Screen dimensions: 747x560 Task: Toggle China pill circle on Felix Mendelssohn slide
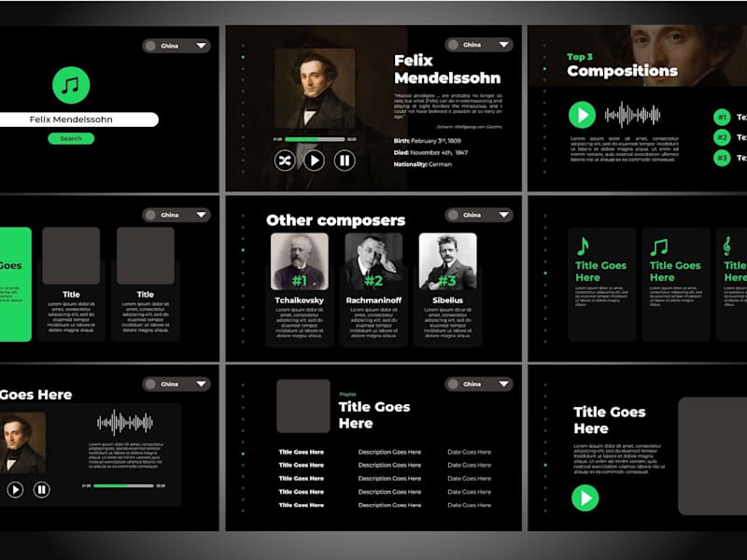tap(453, 45)
